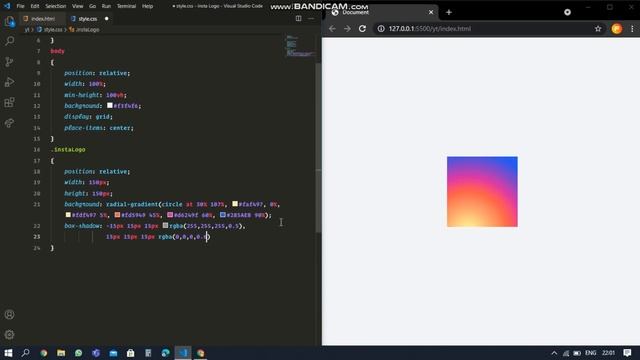The height and width of the screenshot is (360, 640).
Task: Switch to the style.css editor tab
Action: click(88, 19)
